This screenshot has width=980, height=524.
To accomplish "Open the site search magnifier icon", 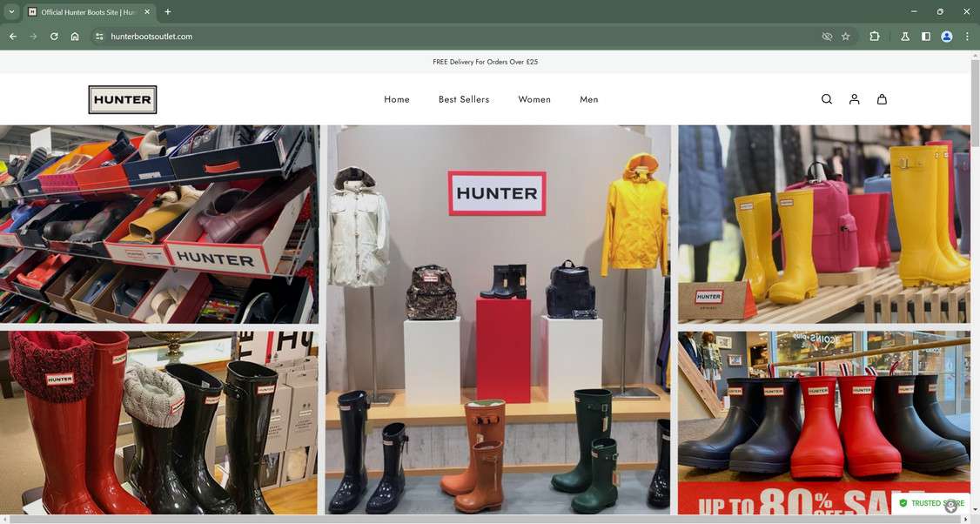I will 826,99.
